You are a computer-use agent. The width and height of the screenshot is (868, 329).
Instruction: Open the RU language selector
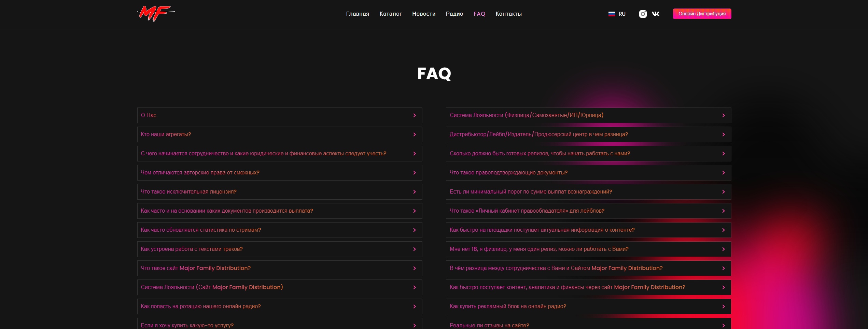622,14
